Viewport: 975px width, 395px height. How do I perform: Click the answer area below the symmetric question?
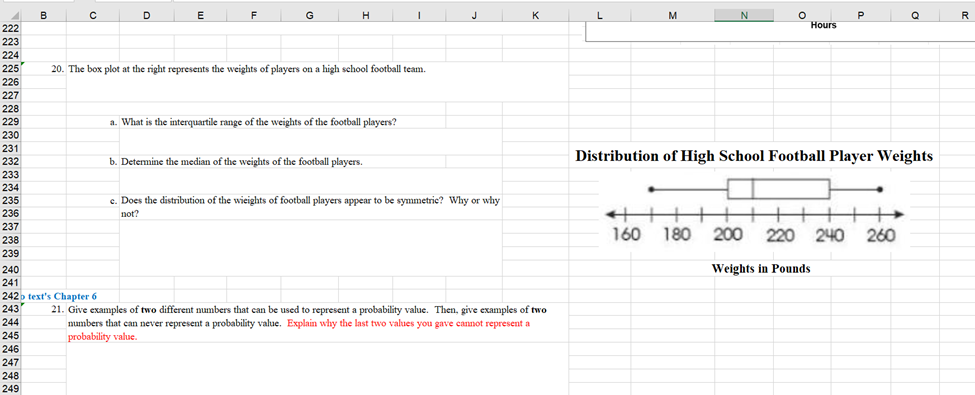[x=310, y=248]
